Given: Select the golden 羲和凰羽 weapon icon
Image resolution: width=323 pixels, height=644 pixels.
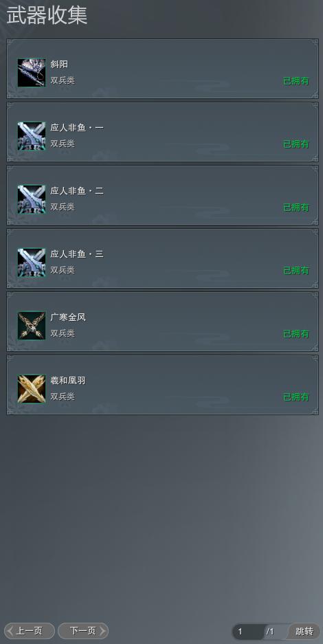Looking at the screenshot, I should 32,388.
